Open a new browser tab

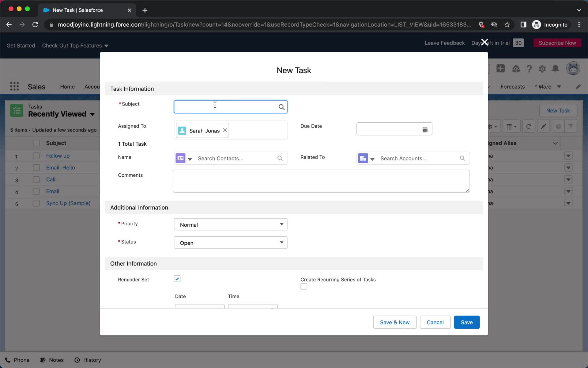(x=145, y=10)
